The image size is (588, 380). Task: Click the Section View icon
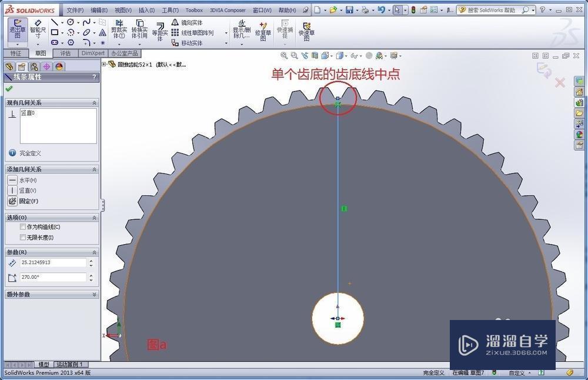315,55
